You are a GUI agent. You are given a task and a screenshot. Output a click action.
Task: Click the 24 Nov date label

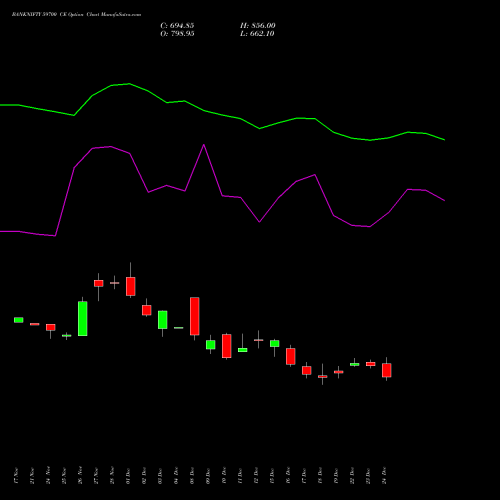point(48,475)
